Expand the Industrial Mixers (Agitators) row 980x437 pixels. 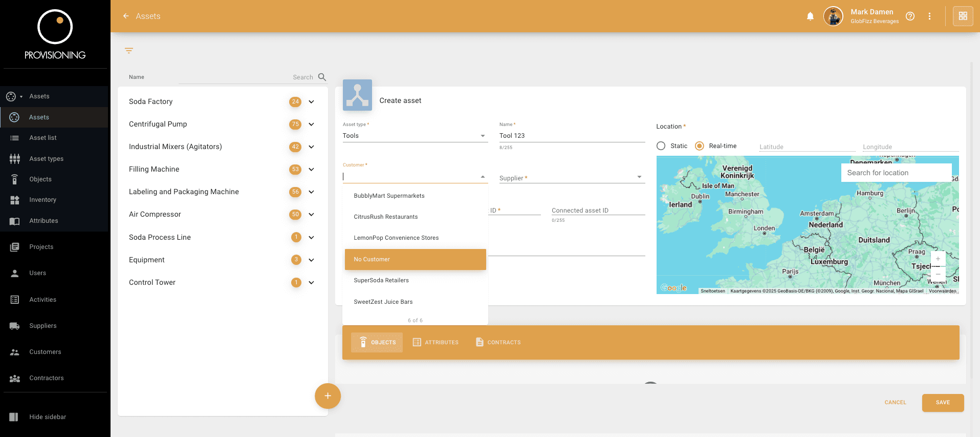coord(311,147)
